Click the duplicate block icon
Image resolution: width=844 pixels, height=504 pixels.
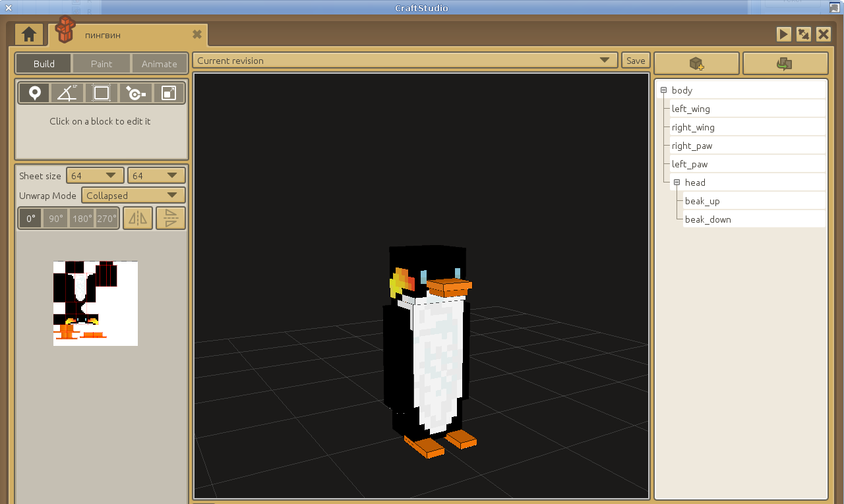point(785,63)
